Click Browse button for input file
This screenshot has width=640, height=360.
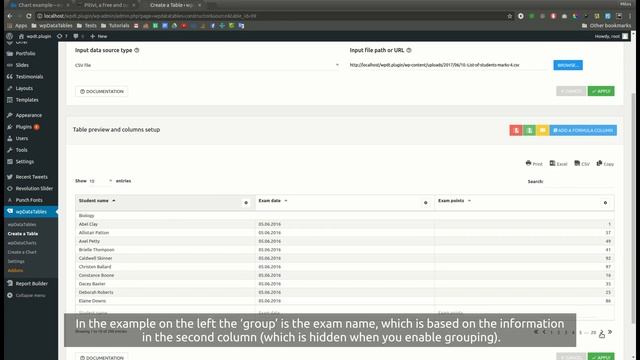[x=568, y=65]
